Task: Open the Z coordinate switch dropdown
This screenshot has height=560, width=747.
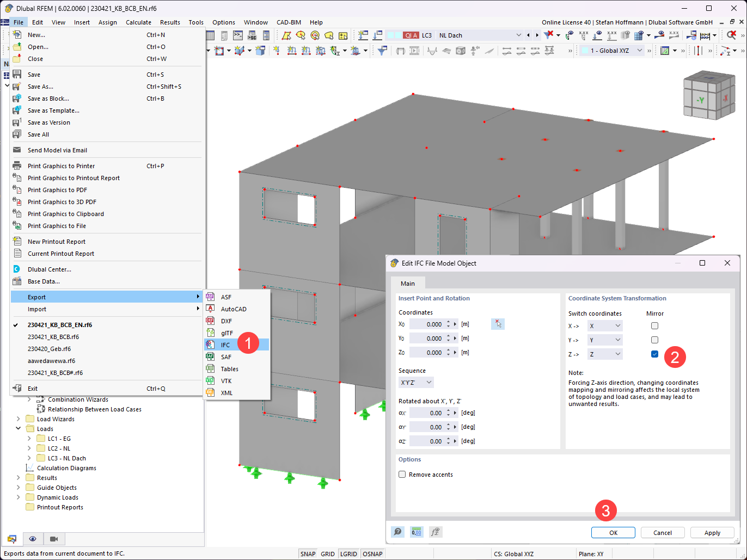Action: pyautogui.click(x=604, y=354)
